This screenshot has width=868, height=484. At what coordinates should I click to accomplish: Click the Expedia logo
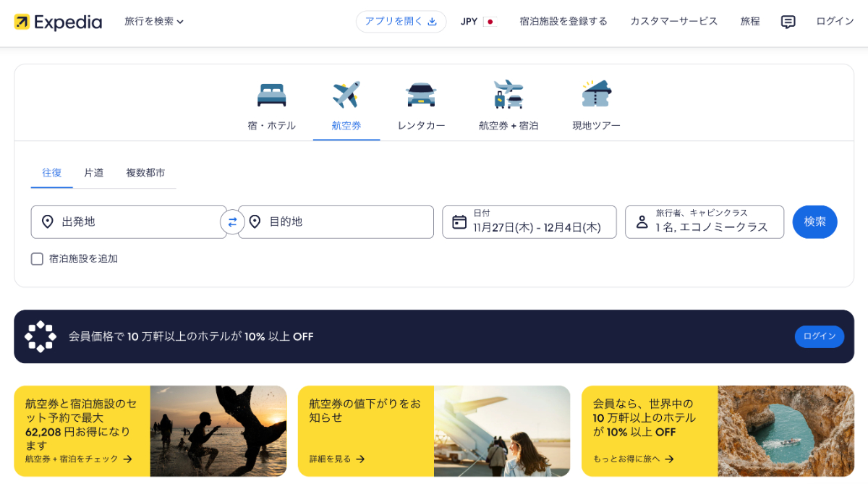click(58, 21)
